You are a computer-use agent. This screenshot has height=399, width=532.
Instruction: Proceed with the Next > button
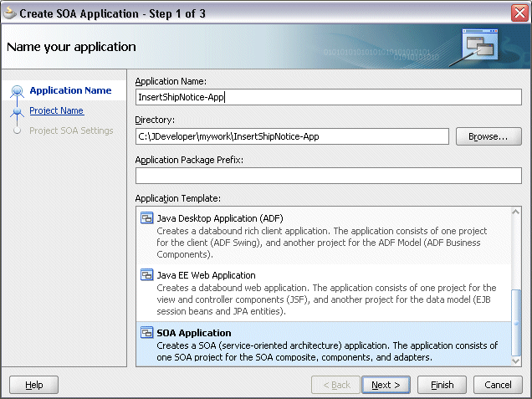pyautogui.click(x=386, y=385)
